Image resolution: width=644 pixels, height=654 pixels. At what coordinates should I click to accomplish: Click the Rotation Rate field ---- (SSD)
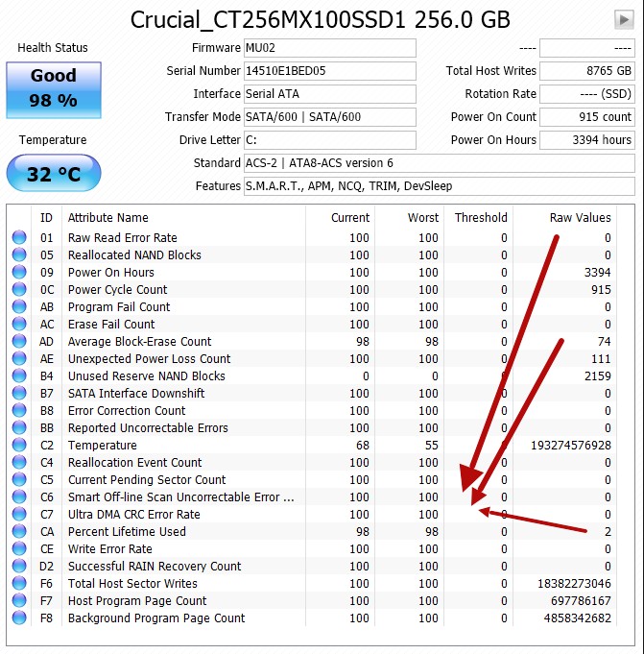pos(587,94)
